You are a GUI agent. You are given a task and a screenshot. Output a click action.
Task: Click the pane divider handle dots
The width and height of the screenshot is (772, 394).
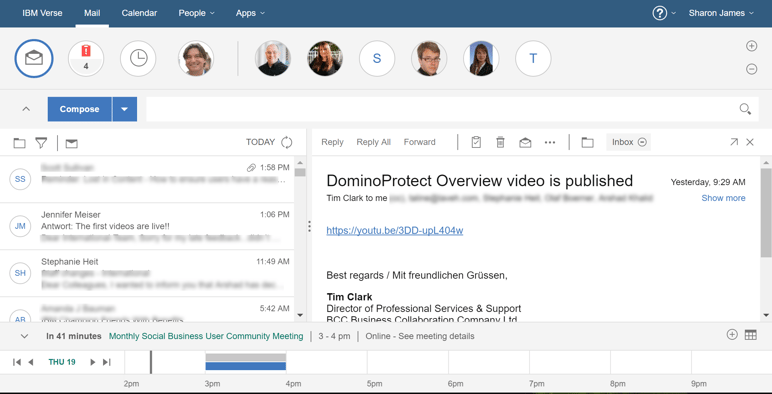309,227
